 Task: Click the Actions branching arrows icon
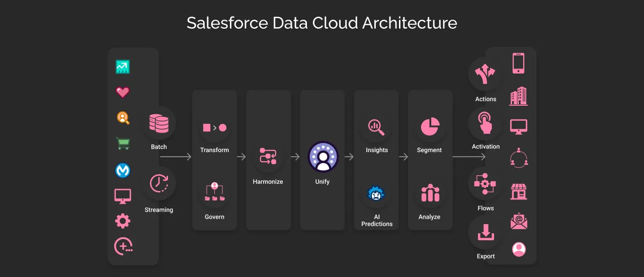[x=485, y=74]
